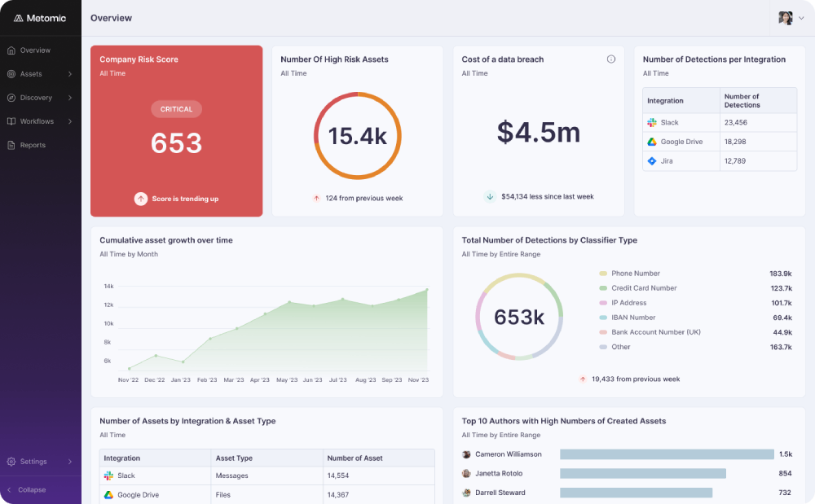Expand the Assets sidebar submenu chevron
The image size is (815, 504).
click(x=70, y=74)
